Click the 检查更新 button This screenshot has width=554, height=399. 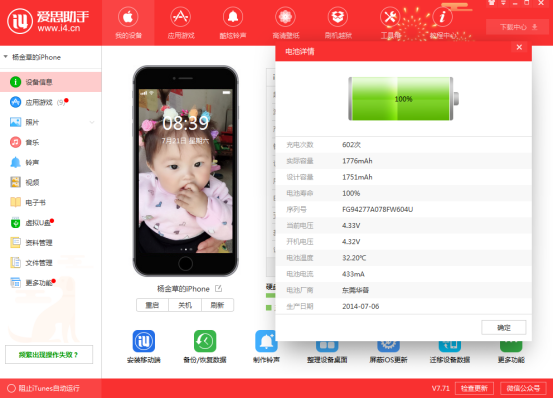[x=474, y=388]
